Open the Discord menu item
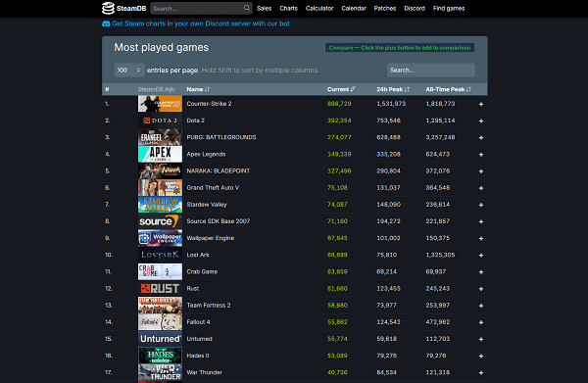The width and height of the screenshot is (588, 383). coord(415,8)
